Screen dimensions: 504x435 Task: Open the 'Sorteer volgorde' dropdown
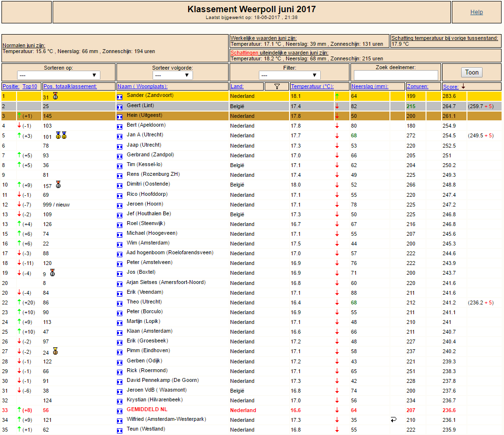(173, 75)
